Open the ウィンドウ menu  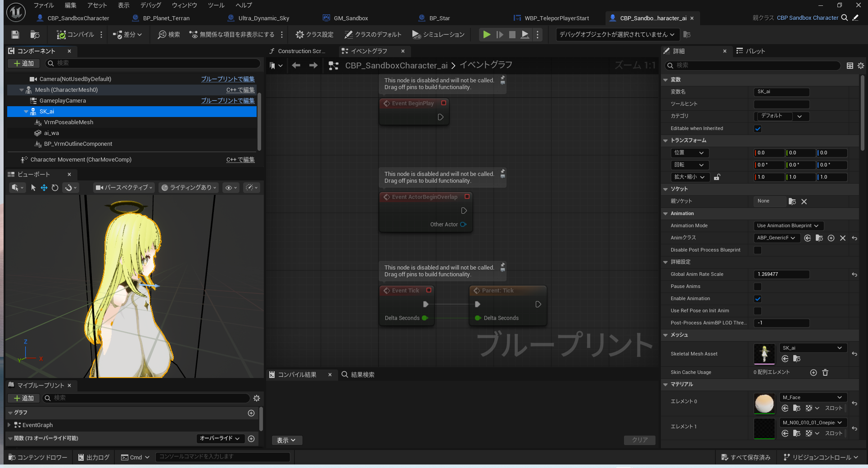184,5
